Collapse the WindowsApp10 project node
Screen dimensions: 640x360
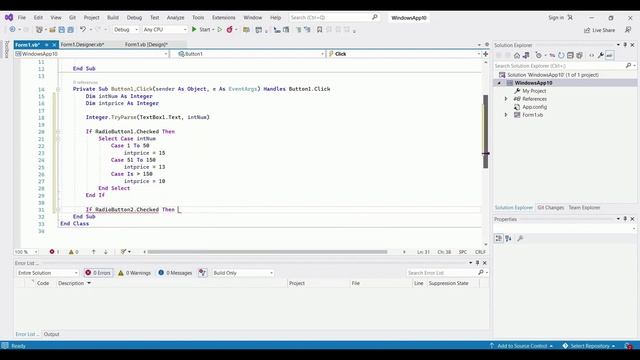click(499, 83)
